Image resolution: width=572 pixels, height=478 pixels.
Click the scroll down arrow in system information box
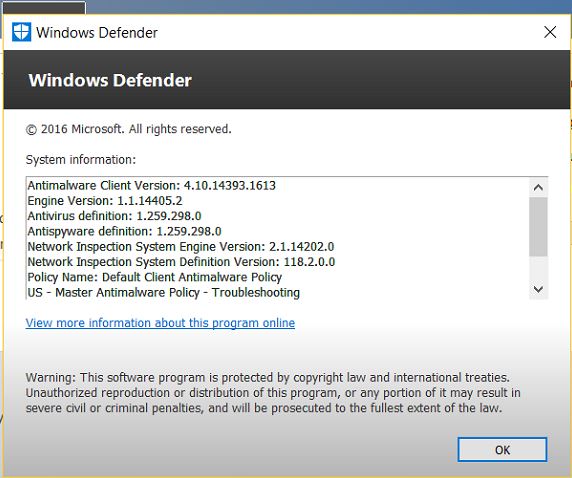[x=538, y=289]
